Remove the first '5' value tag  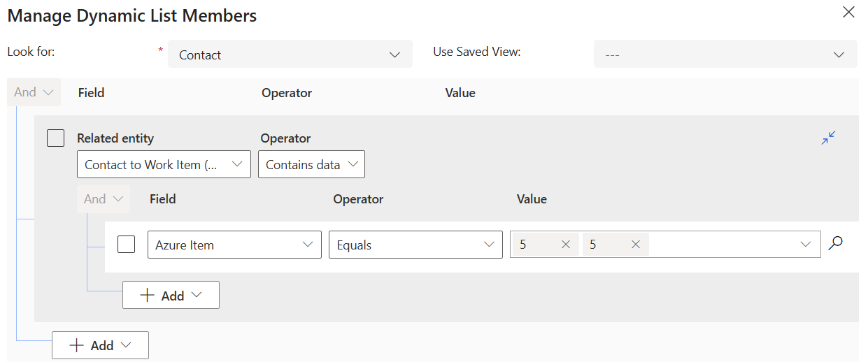click(x=566, y=245)
